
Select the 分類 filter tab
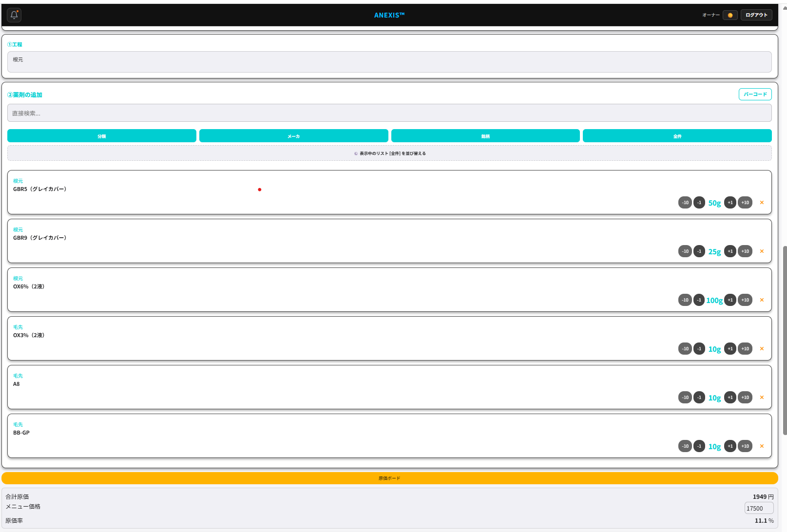pos(102,136)
